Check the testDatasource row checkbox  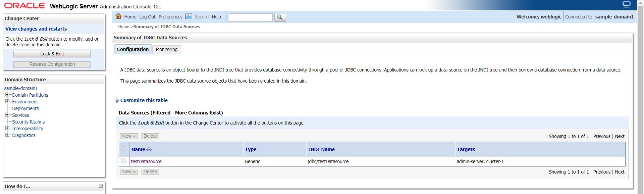123,161
